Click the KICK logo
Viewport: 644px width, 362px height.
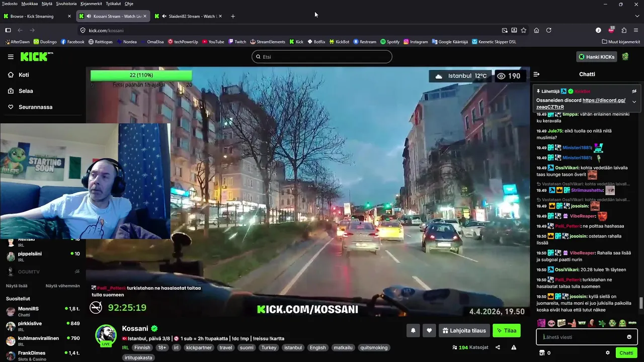[x=36, y=56]
